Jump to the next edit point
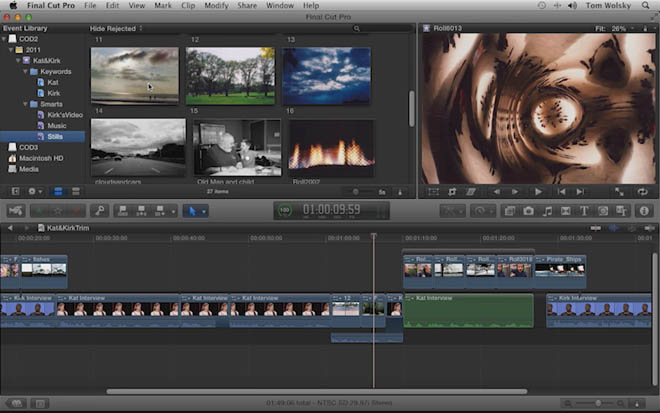Screen dimensions: 660x413 [x=580, y=192]
